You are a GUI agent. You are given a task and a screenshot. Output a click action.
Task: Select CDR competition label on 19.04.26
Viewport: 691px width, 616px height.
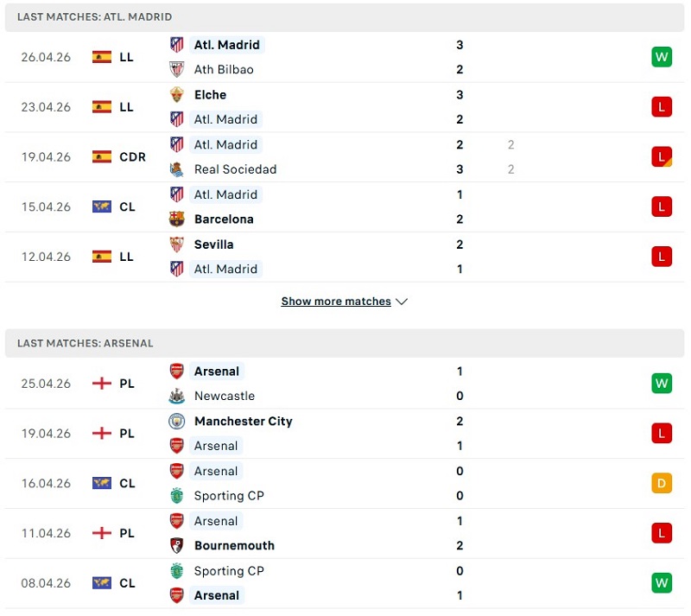tap(132, 157)
